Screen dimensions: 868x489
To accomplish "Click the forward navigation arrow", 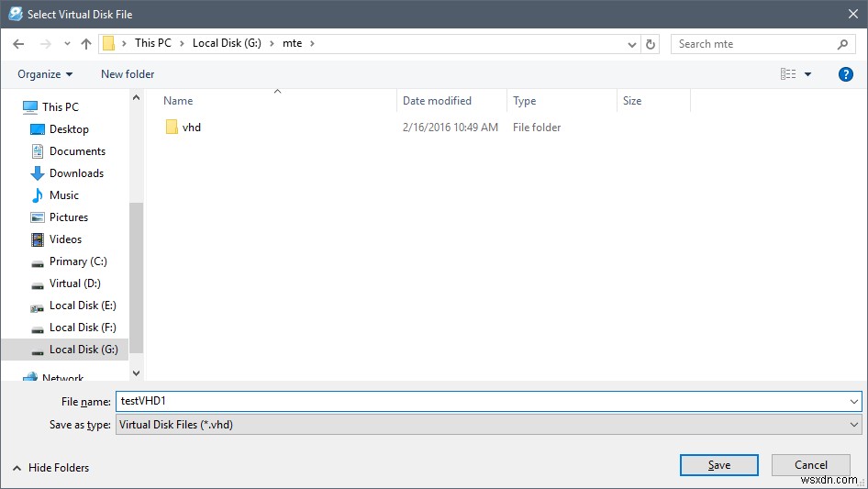I will (x=45, y=44).
